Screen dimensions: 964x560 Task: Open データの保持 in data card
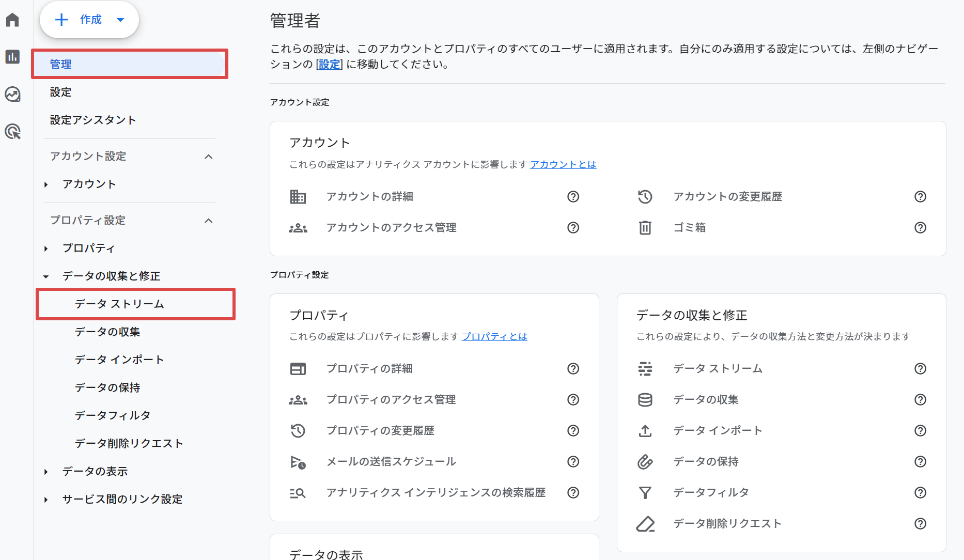coord(706,461)
